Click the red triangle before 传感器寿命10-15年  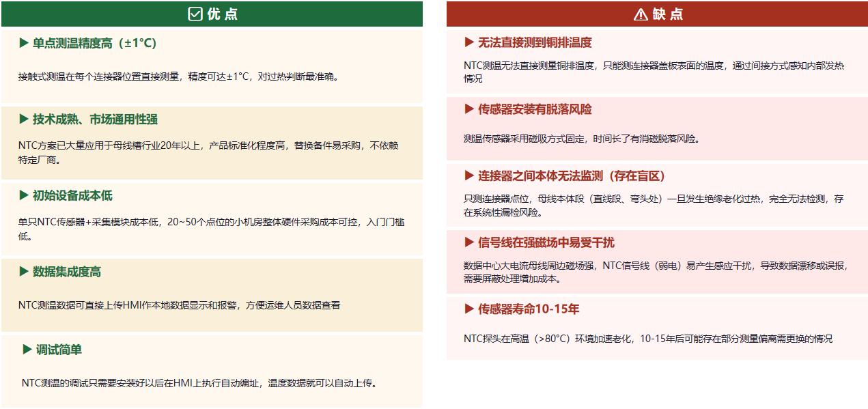[x=469, y=309]
